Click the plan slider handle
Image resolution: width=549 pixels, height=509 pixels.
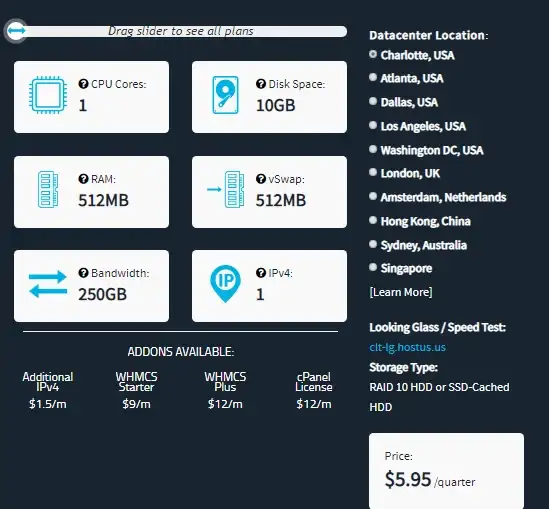point(16,31)
